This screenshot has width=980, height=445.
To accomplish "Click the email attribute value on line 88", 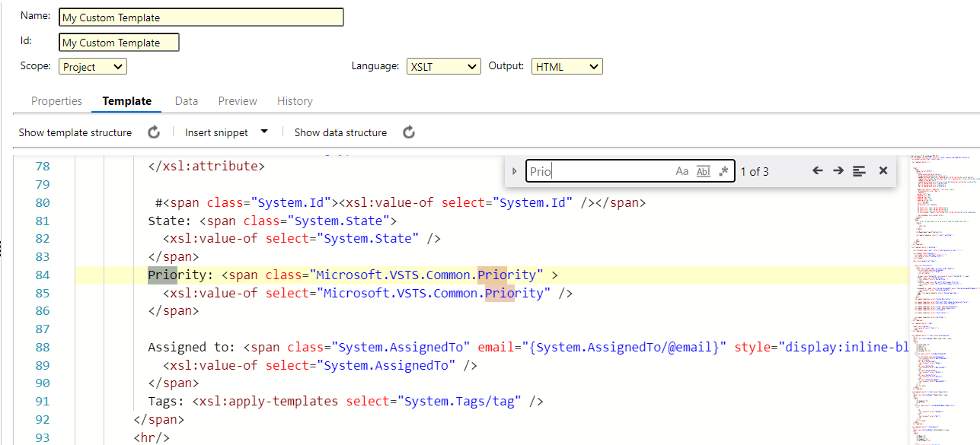I will pyautogui.click(x=624, y=347).
